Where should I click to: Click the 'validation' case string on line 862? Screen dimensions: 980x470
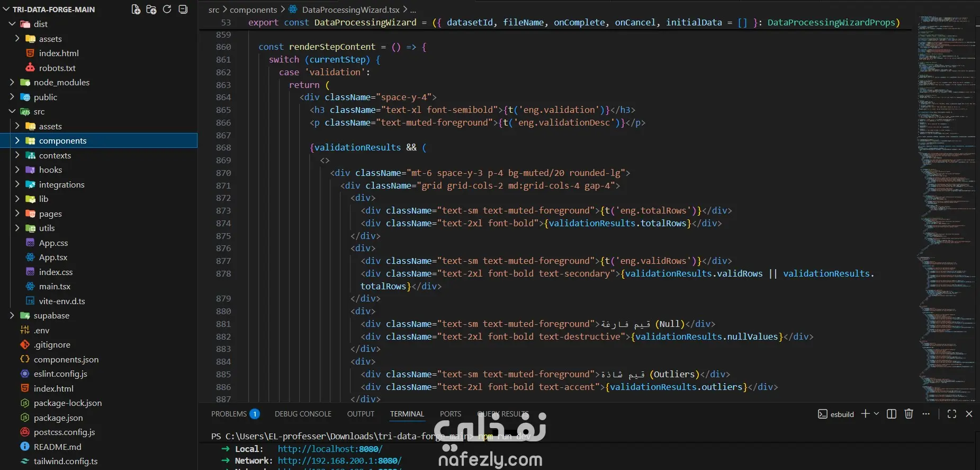[335, 72]
